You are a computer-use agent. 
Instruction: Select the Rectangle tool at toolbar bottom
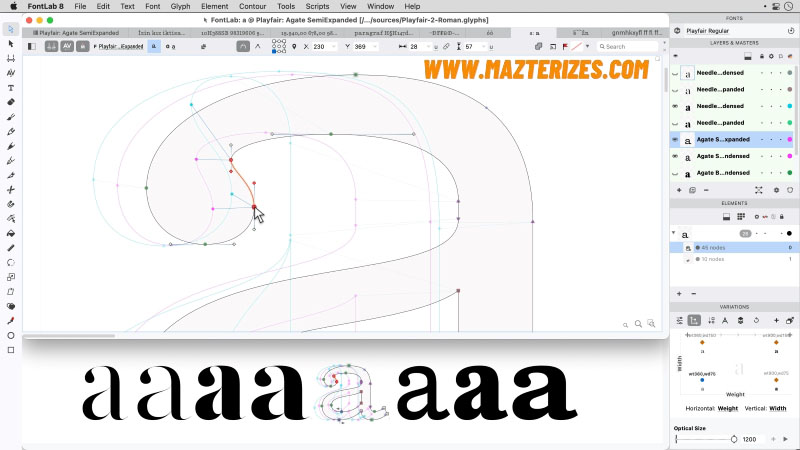click(11, 350)
